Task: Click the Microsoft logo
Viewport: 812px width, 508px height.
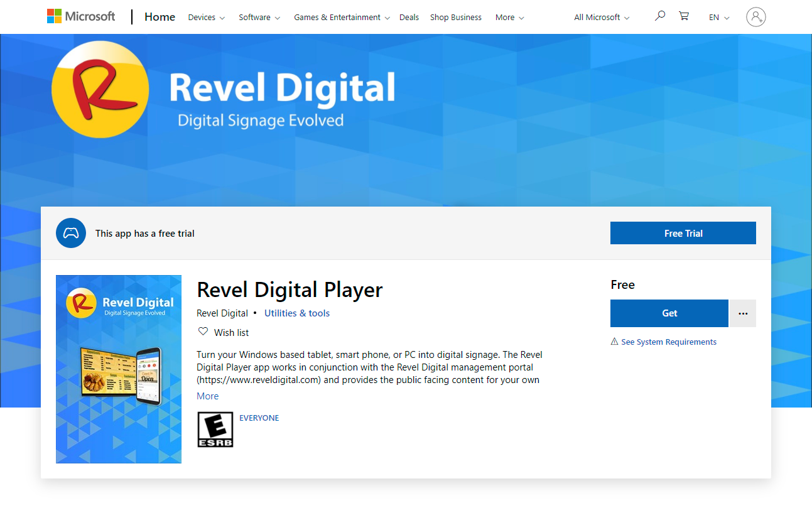Action: coord(81,16)
